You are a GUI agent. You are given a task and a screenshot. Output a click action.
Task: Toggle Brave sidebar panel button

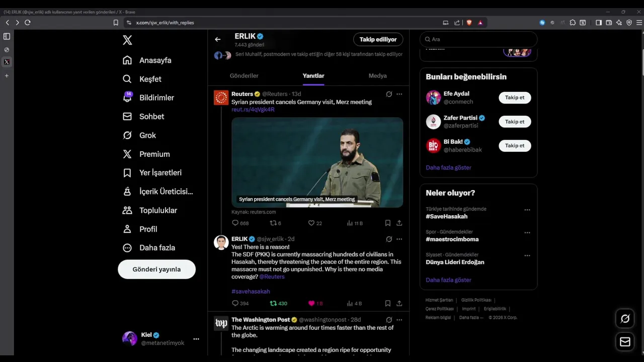pyautogui.click(x=599, y=23)
